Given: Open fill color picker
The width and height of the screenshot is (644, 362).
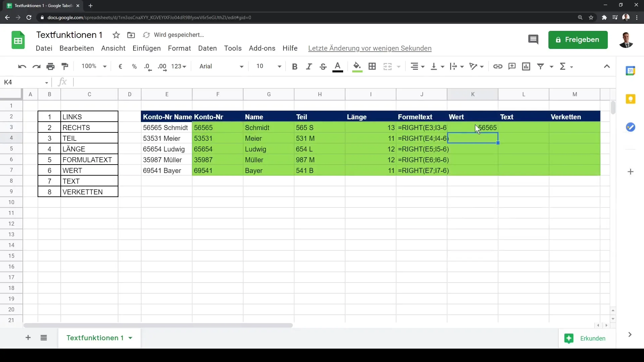Looking at the screenshot, I should pos(357,67).
